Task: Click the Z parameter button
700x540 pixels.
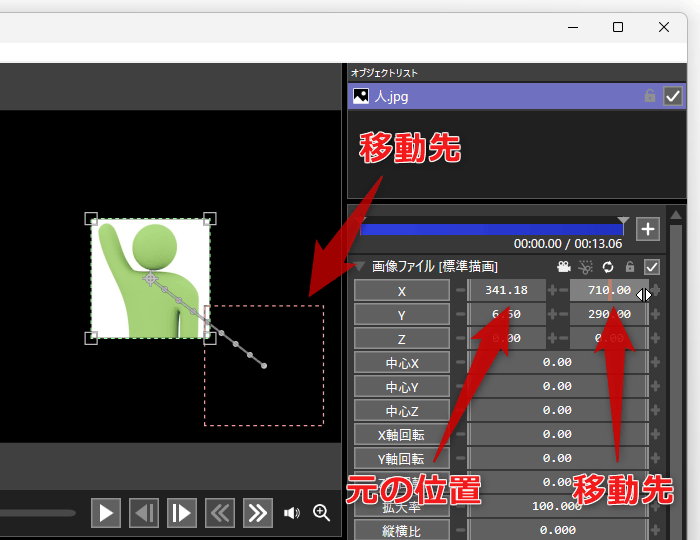Action: (x=402, y=339)
